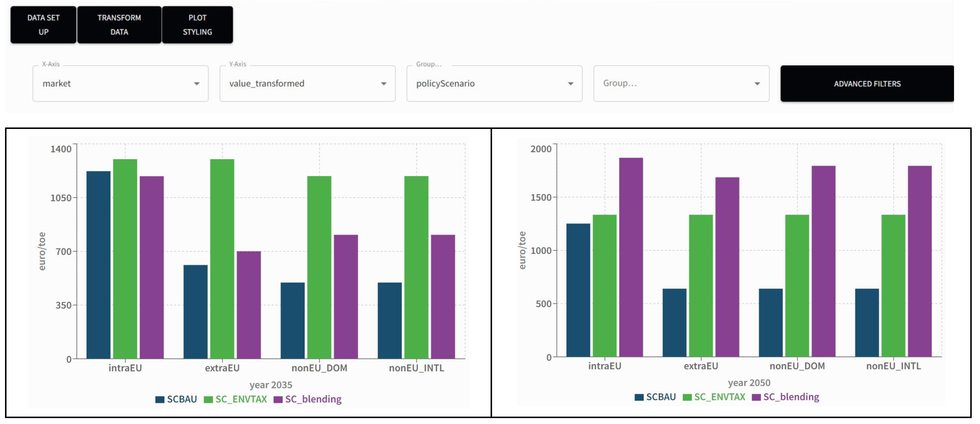Toggle SC_ENVTAX legend swatch in 2050 chart

tap(687, 397)
